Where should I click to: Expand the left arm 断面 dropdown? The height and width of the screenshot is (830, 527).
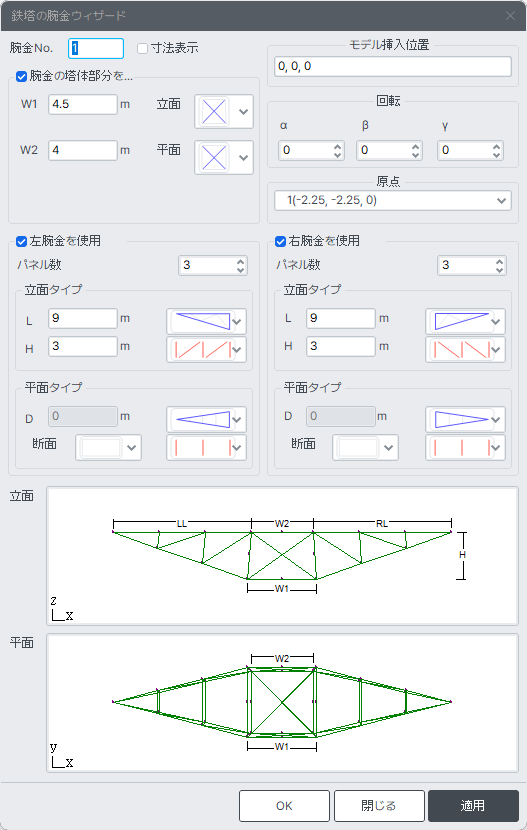[108, 448]
